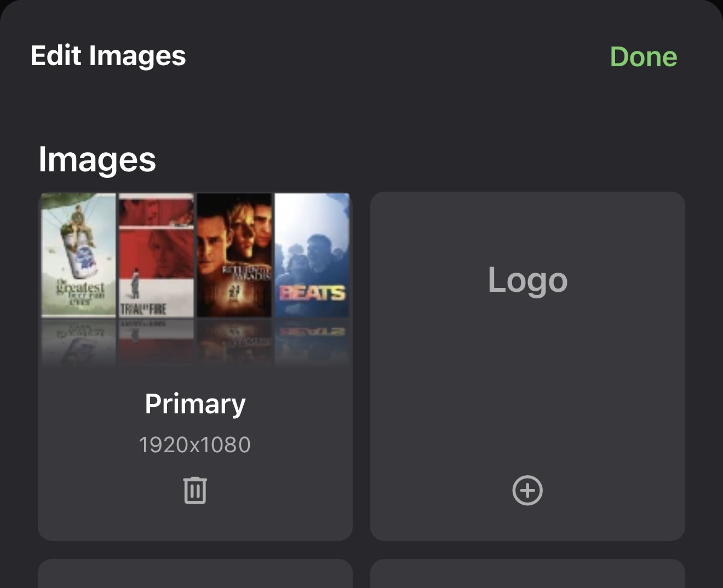Tap the green Done button
Image resolution: width=723 pixels, height=588 pixels.
click(643, 57)
